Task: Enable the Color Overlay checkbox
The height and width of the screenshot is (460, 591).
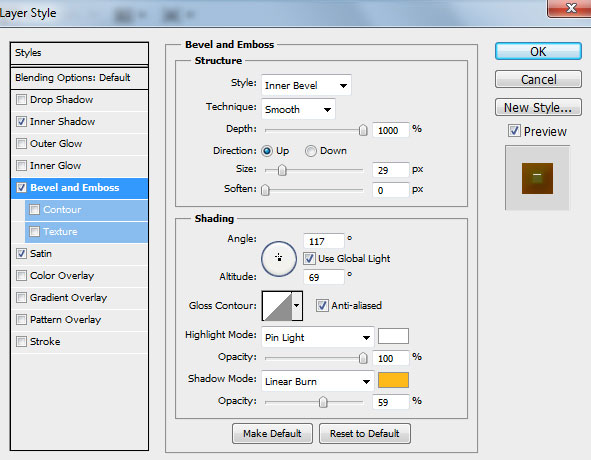Action: (x=21, y=275)
